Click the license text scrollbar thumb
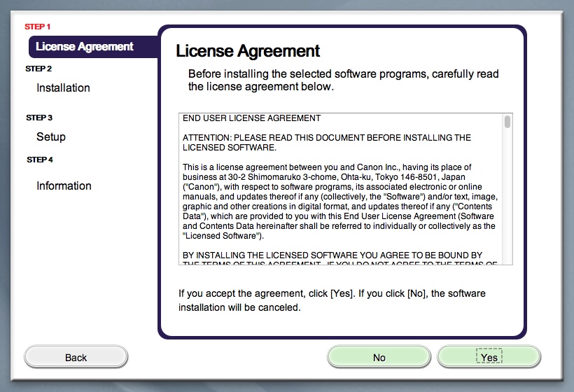The height and width of the screenshot is (392, 574). point(507,122)
